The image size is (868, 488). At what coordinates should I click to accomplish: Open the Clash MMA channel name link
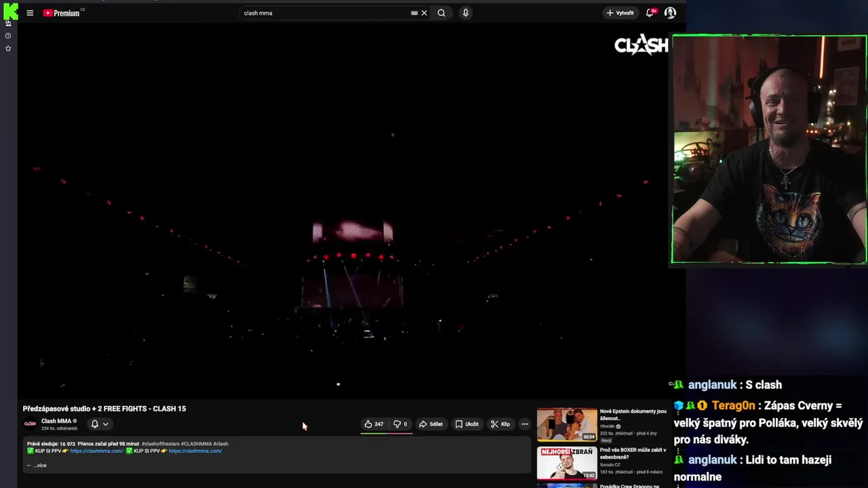[x=56, y=421]
